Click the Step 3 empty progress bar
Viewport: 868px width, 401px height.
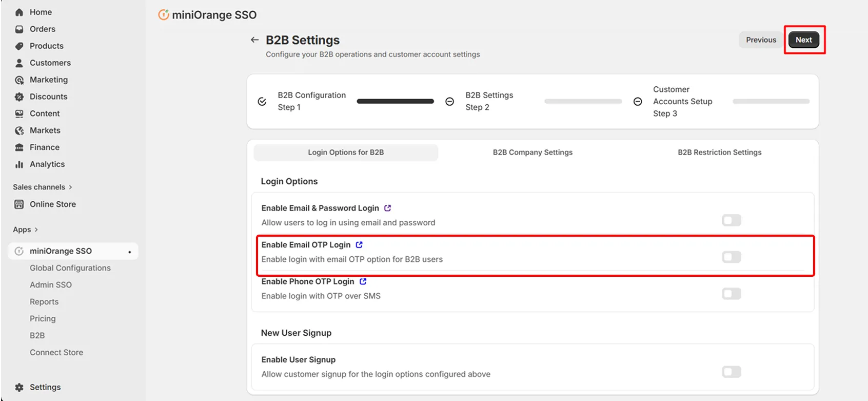click(771, 102)
